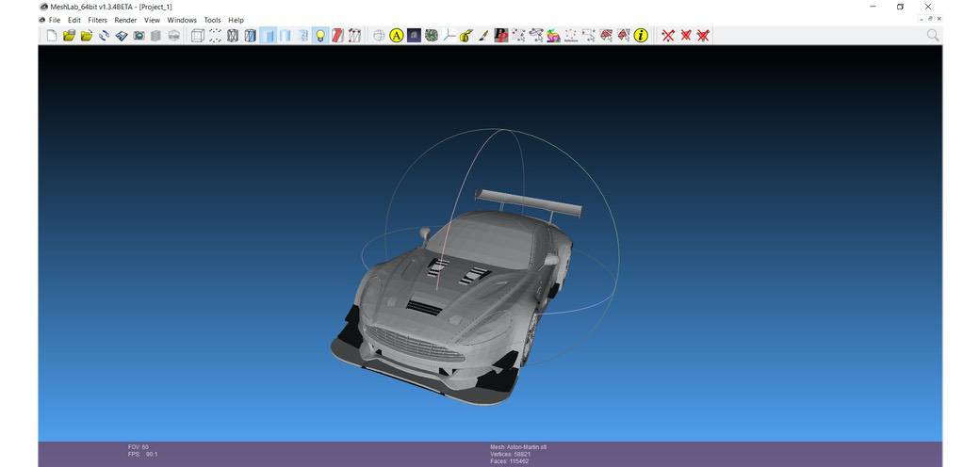Select the paintbrush Z-painting tool

483,36
